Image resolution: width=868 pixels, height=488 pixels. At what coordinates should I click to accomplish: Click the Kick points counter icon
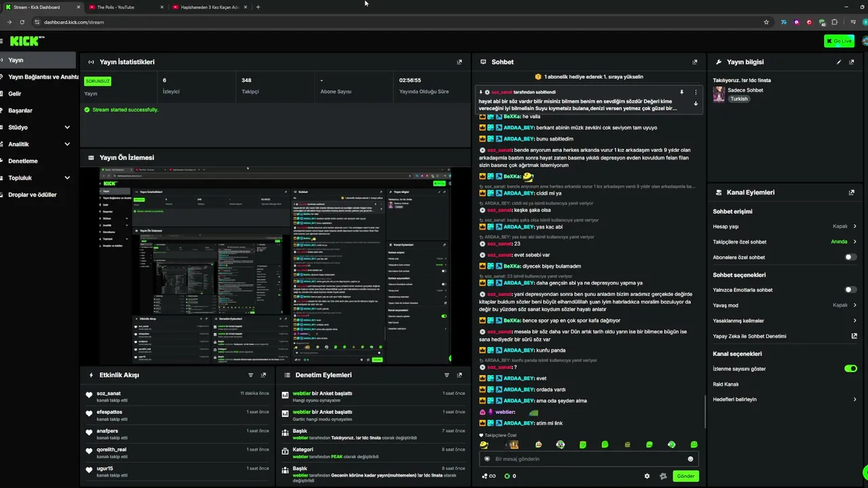tap(507, 476)
